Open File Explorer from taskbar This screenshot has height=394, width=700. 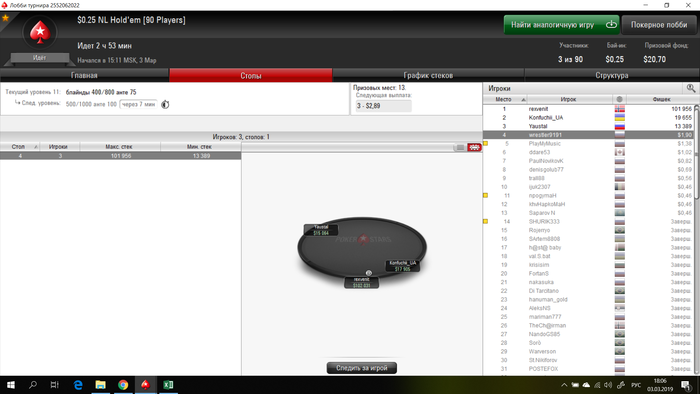point(100,385)
